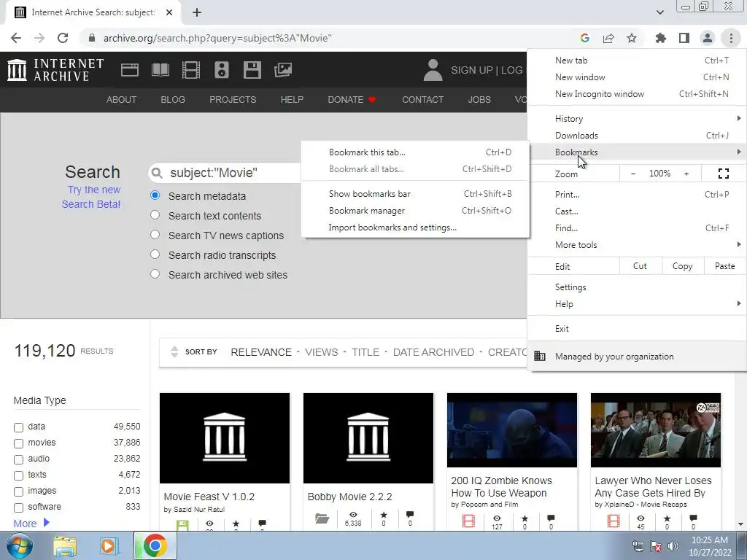Click the Internet Archive logo
The width and height of the screenshot is (747, 560).
click(55, 70)
